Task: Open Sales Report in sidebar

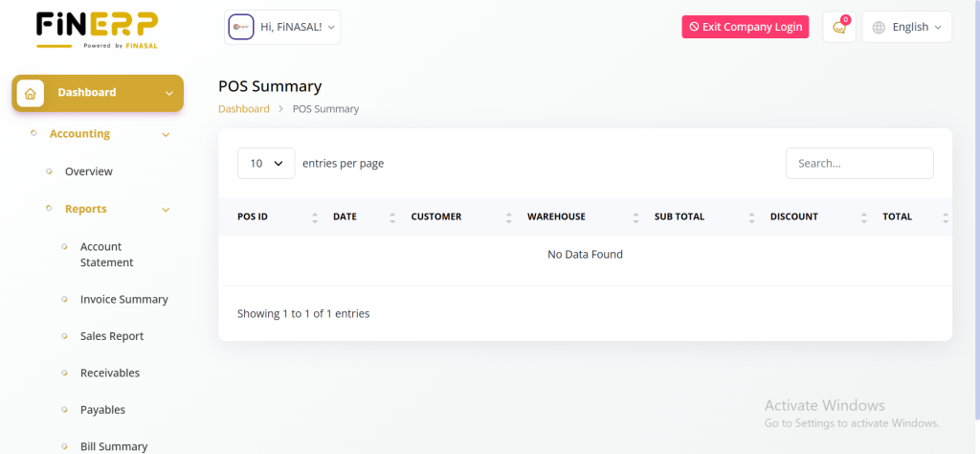Action: click(x=112, y=336)
